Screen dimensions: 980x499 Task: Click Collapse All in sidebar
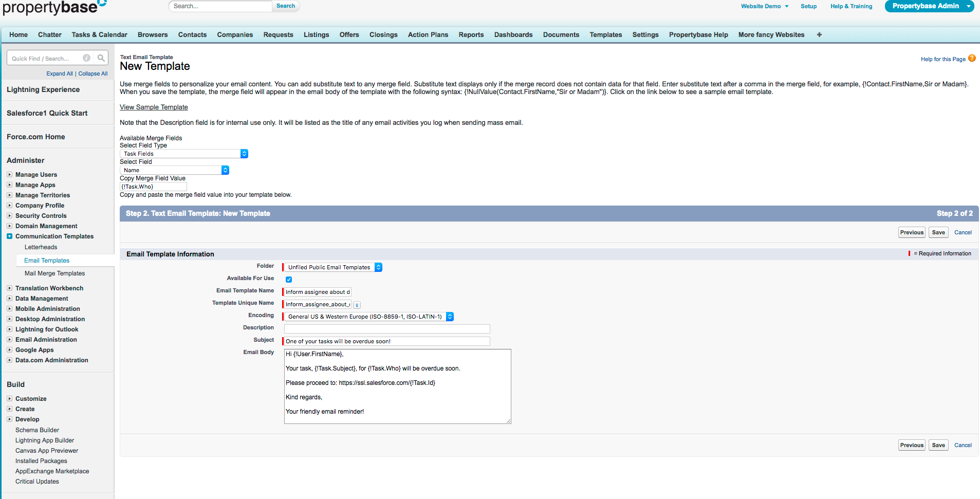[x=93, y=73]
